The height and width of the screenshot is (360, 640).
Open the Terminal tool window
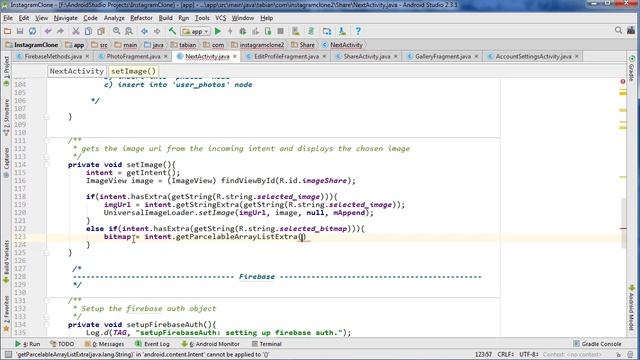pos(267,344)
